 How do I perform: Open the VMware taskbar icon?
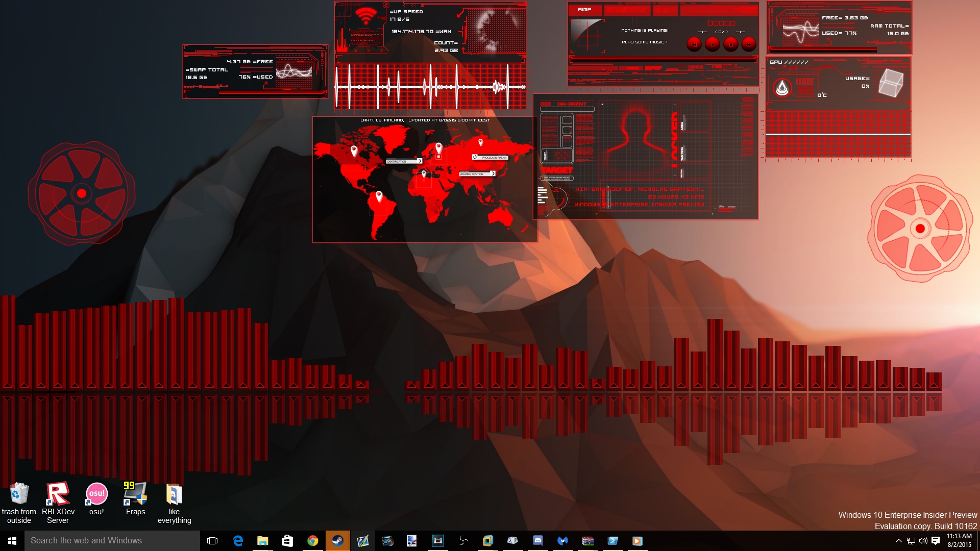488,540
